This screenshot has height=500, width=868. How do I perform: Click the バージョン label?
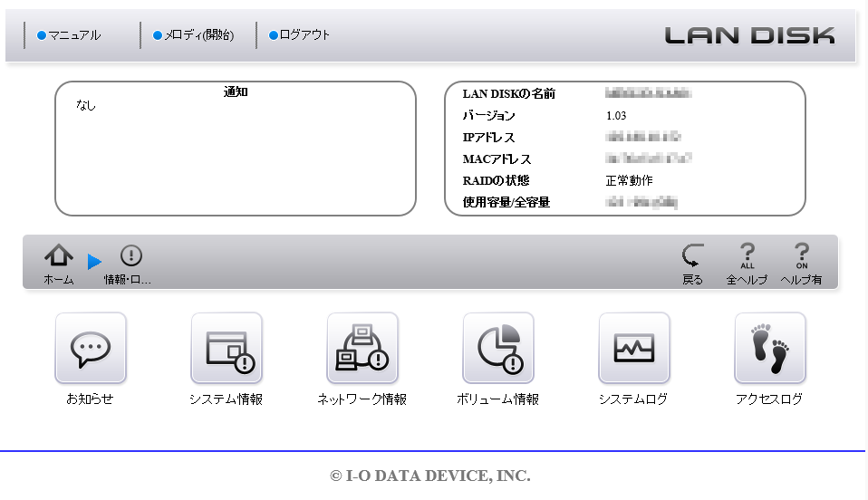[x=488, y=116]
